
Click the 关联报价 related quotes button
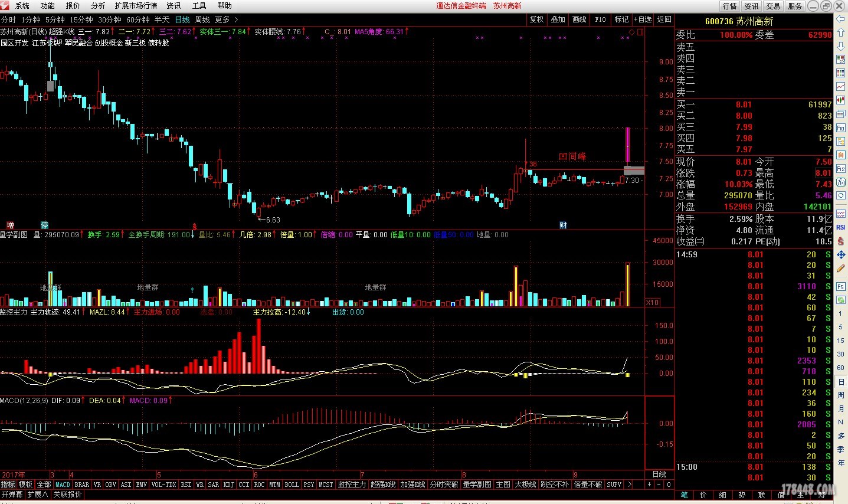pos(67,495)
